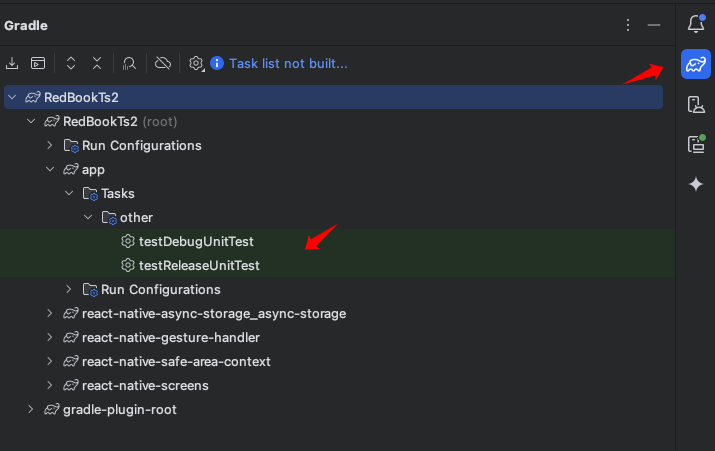The image size is (715, 451).
Task: Click the 'Tasks' folder label
Action: pyautogui.click(x=118, y=193)
